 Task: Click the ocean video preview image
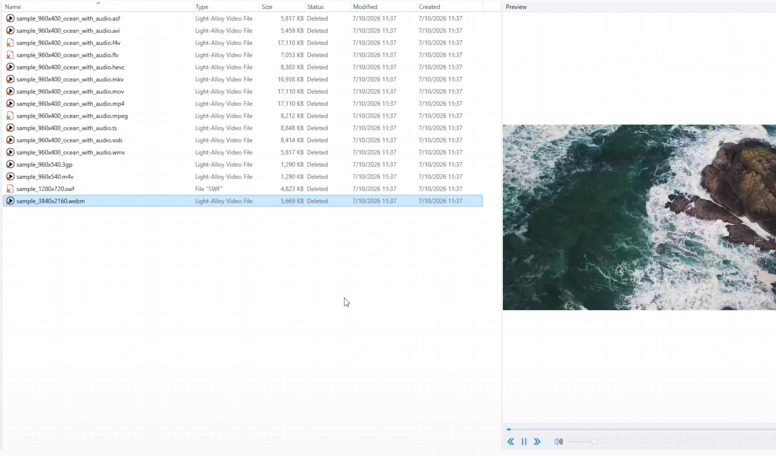pos(639,217)
